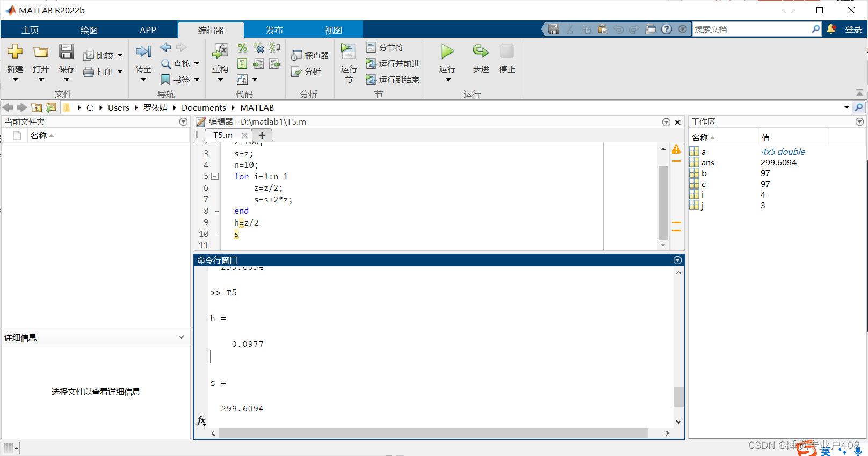868x456 pixels.
Task: Close the T5.m tab
Action: pyautogui.click(x=244, y=135)
